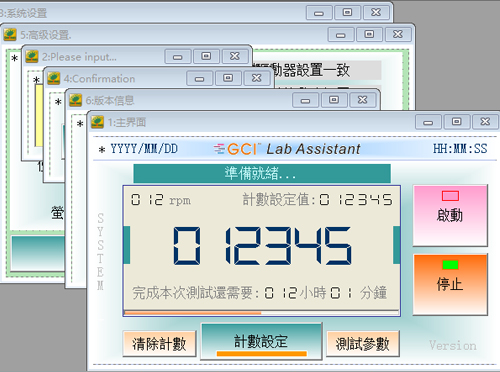
Task: Click the 1:主界面 window tree icon
Action: click(97, 122)
